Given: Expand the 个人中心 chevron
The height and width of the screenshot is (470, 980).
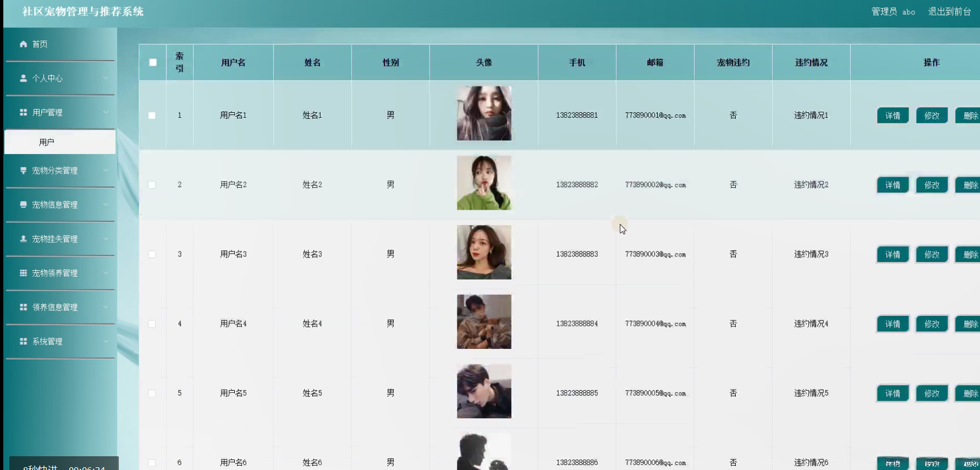Looking at the screenshot, I should click(106, 78).
